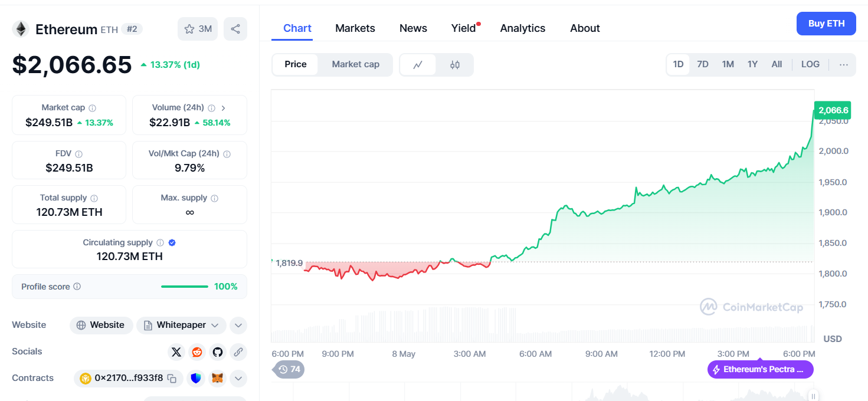The image size is (868, 401).
Task: Show Max. supply info icon
Action: tap(214, 198)
